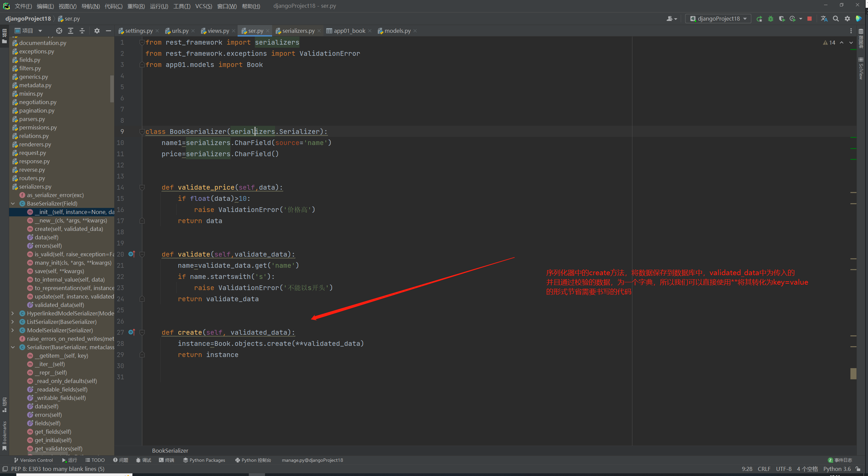Toggle the tool window bars icon at bottom-left

click(x=5, y=469)
